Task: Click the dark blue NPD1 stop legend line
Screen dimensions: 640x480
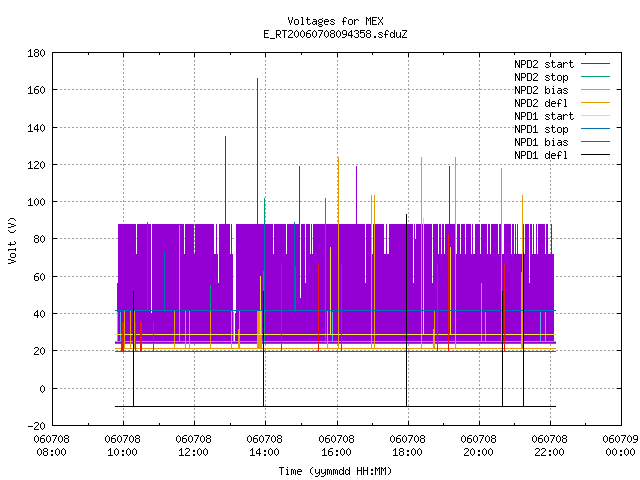Action: 596,129
